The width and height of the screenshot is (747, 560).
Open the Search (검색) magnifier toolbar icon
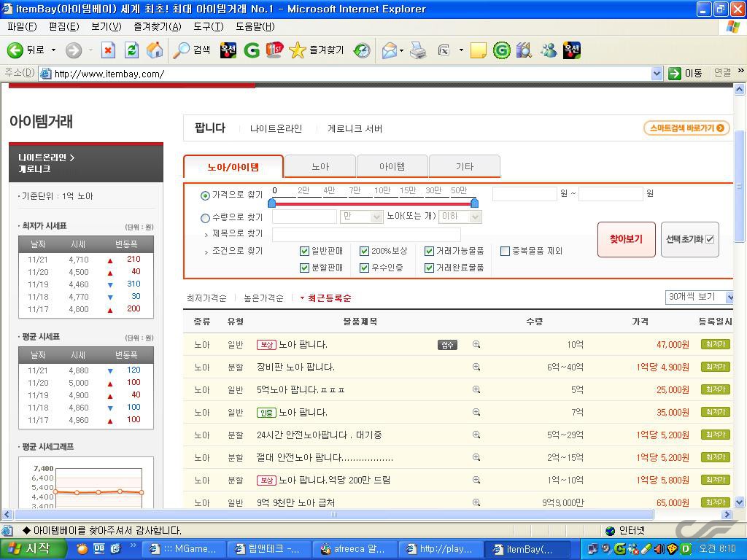[x=181, y=50]
